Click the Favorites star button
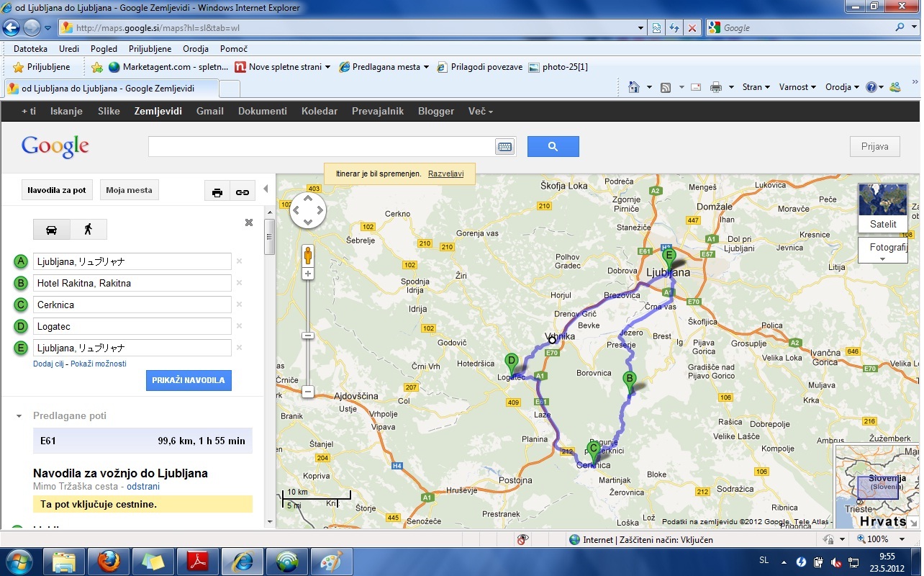The width and height of the screenshot is (924, 576). tap(42, 67)
